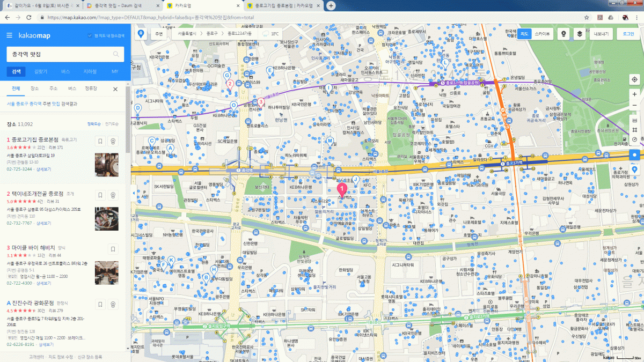This screenshot has width=644, height=362.
Task: Open roadview for 종로고기집 종로본점
Action: (113, 141)
